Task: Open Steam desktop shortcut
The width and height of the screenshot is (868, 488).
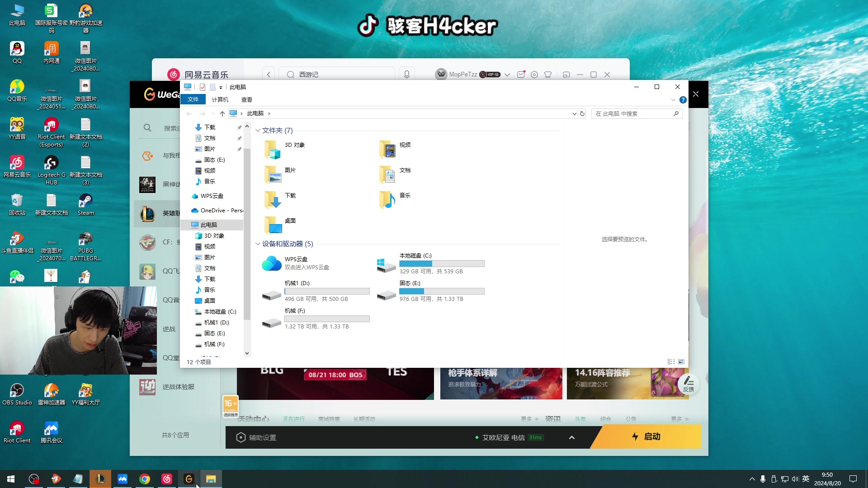Action: tap(85, 204)
